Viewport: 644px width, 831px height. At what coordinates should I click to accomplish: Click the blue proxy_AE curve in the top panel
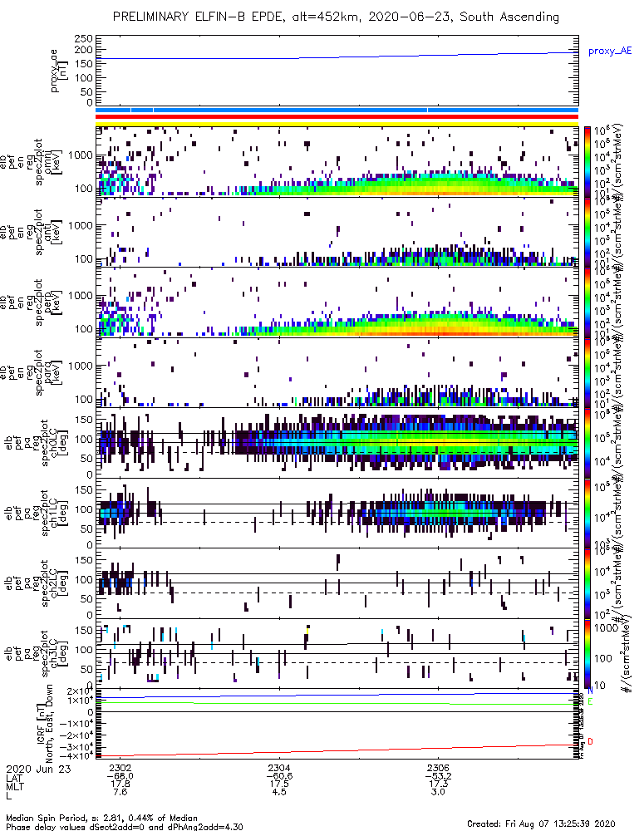[x=337, y=57]
